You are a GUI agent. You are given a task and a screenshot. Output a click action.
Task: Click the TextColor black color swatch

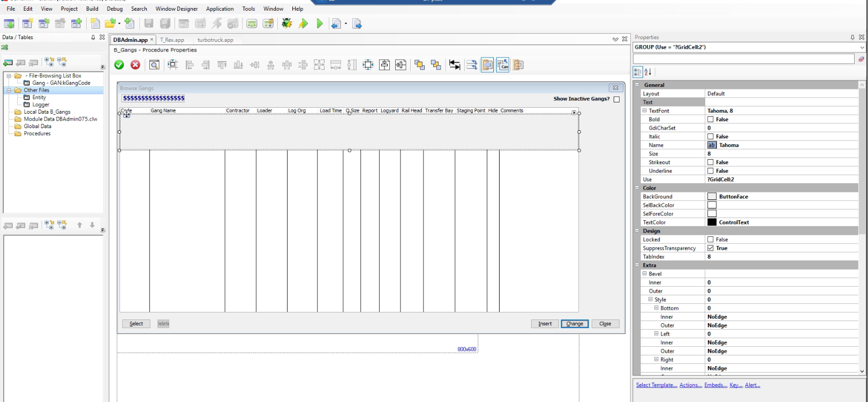pos(712,222)
